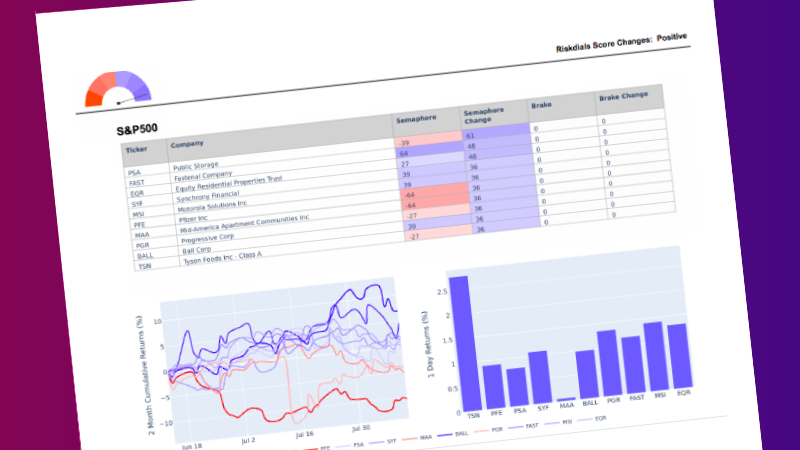The image size is (800, 450).
Task: Click the Pfizer Inc company name
Action: pyautogui.click(x=193, y=219)
